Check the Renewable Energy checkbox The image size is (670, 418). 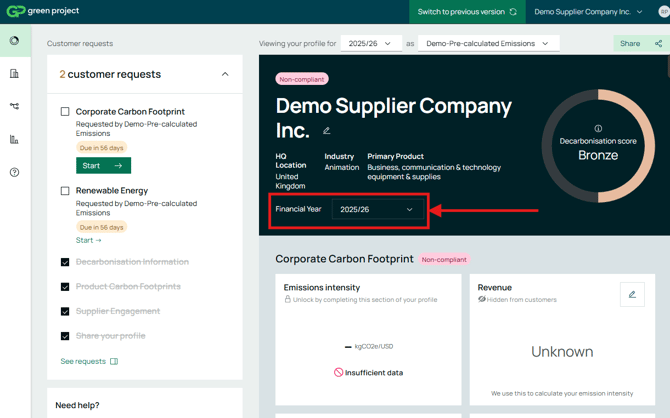point(65,191)
